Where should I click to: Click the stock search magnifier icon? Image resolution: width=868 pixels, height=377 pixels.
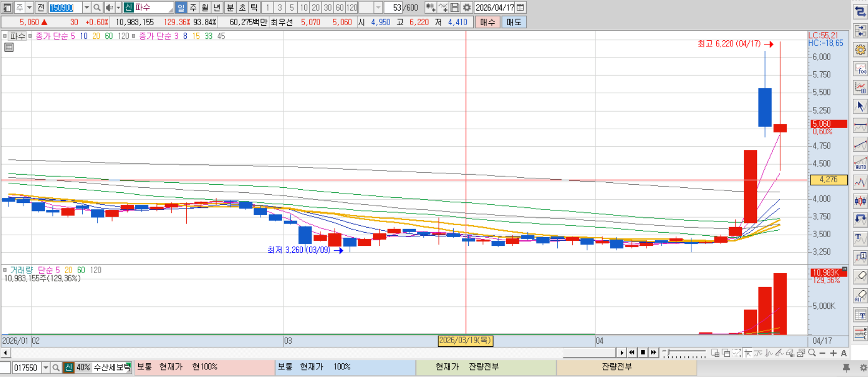pos(97,8)
